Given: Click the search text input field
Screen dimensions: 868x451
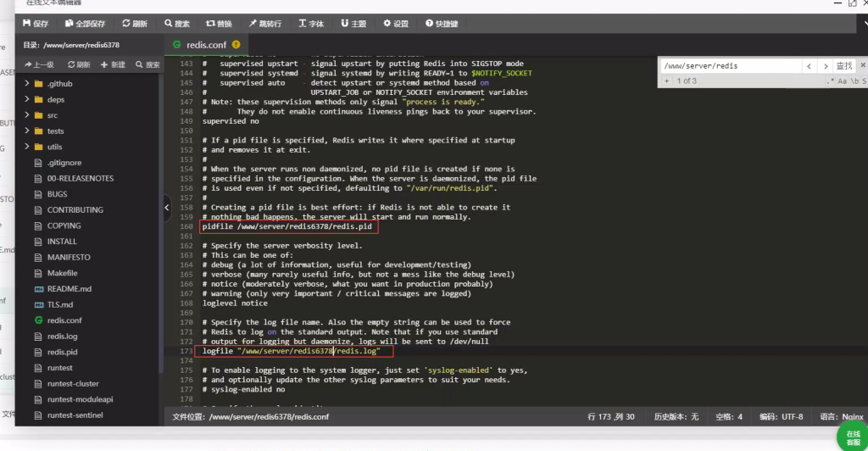Looking at the screenshot, I should pyautogui.click(x=729, y=65).
